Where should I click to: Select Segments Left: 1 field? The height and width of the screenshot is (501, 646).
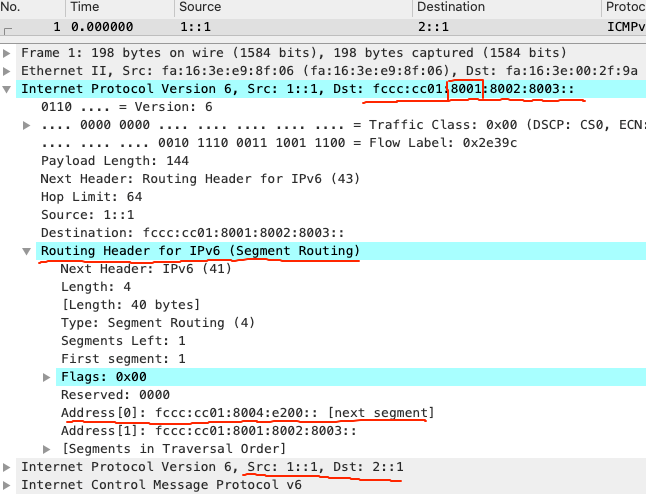[123, 341]
